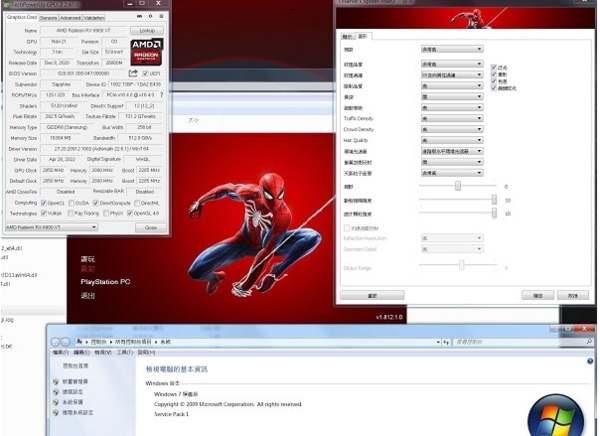Expand the Control Panel address bar dropdown arrow
Viewport: 600px width, 436px height.
click(438, 342)
